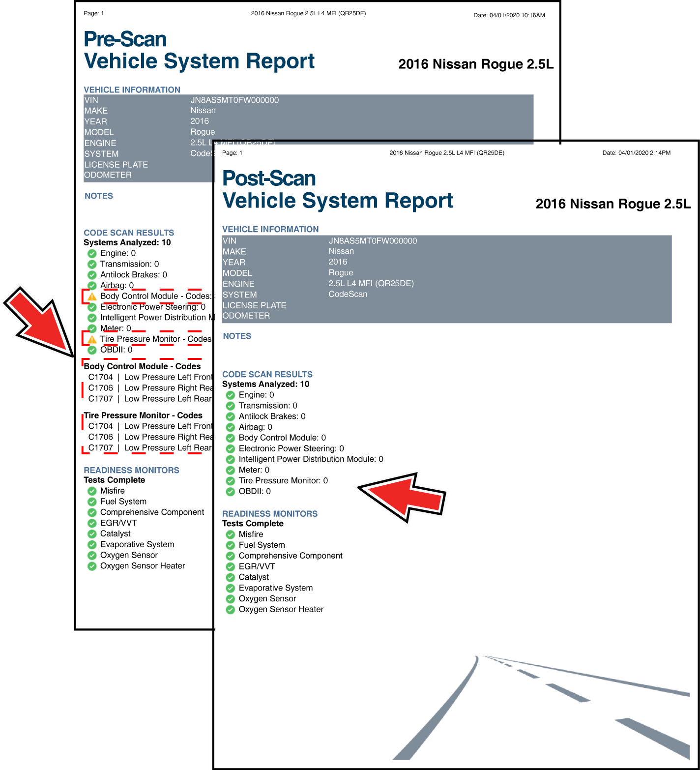Select the Airbag green check icon

(230, 427)
